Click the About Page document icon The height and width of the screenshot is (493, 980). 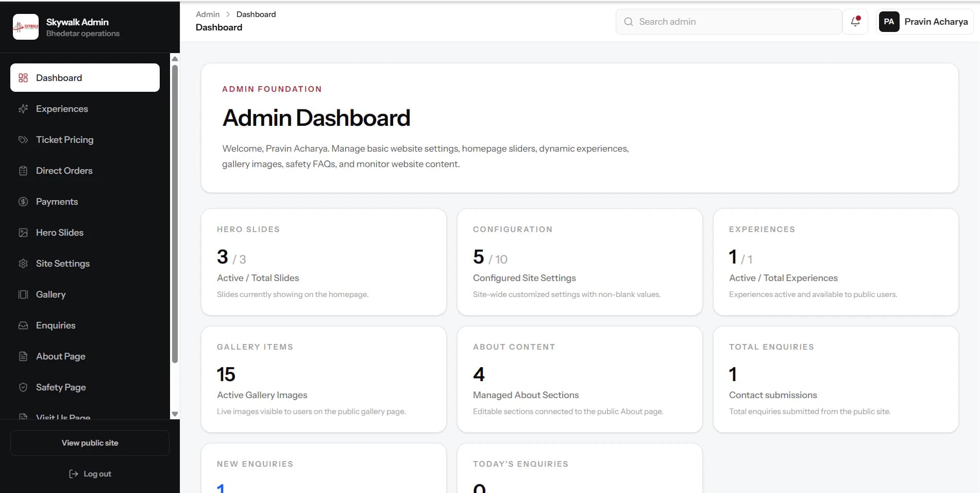pos(23,356)
